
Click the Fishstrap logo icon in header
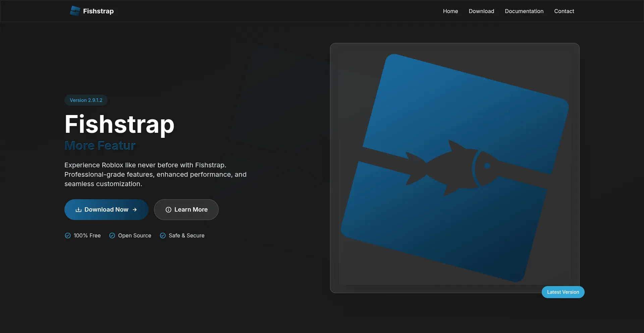(75, 11)
